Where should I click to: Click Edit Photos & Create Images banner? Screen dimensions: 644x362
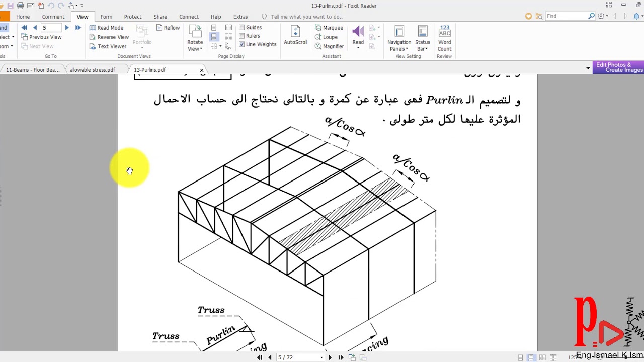618,67
